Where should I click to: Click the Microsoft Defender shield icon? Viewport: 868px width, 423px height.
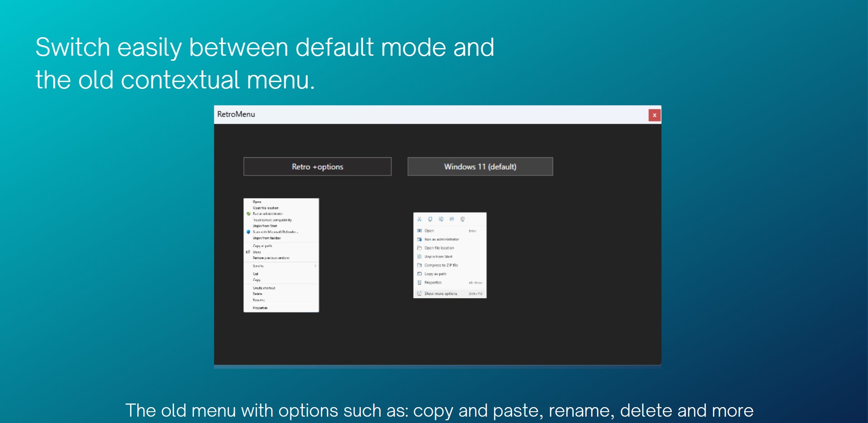248,232
